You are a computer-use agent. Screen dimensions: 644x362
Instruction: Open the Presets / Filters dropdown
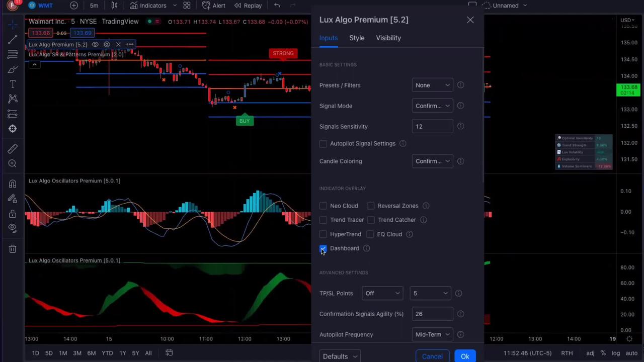point(432,85)
